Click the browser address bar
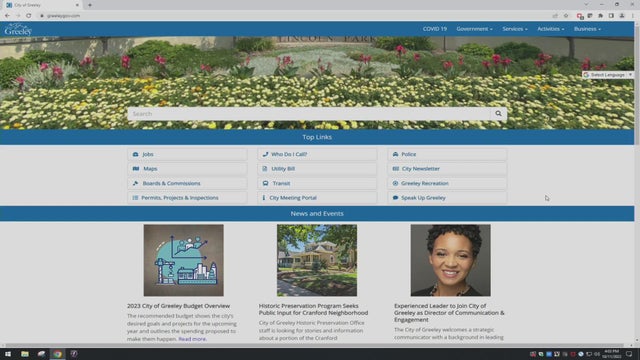The height and width of the screenshot is (360, 640). point(294,16)
